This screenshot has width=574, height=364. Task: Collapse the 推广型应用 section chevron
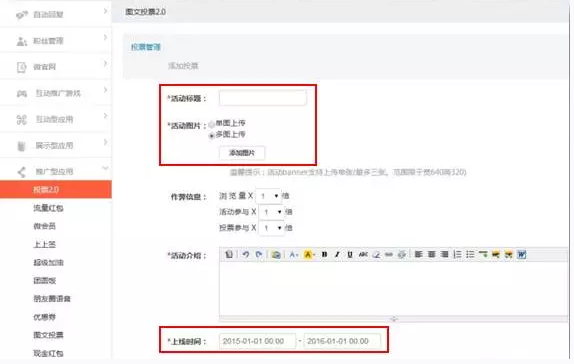coord(105,168)
